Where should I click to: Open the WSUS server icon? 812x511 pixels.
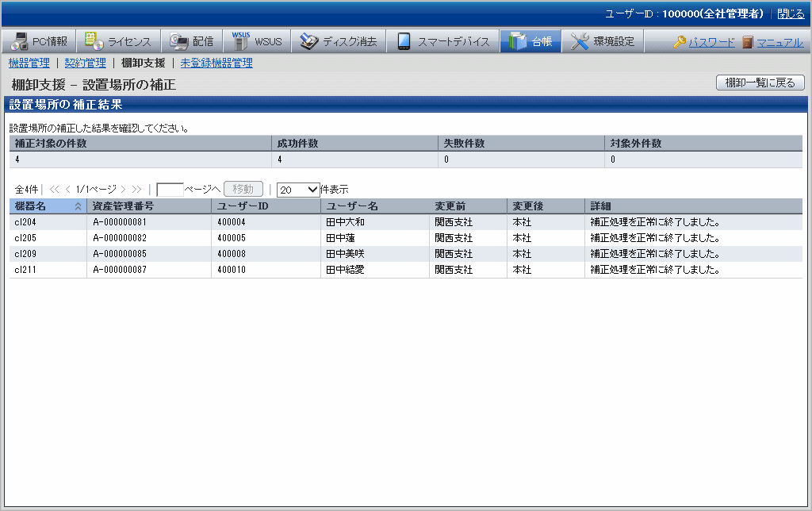coord(240,41)
